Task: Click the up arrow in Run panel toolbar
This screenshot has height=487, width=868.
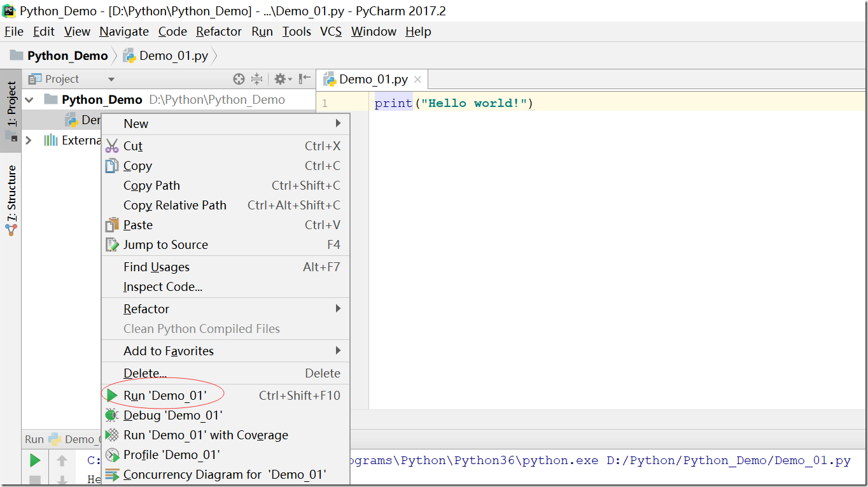Action: pyautogui.click(x=62, y=460)
